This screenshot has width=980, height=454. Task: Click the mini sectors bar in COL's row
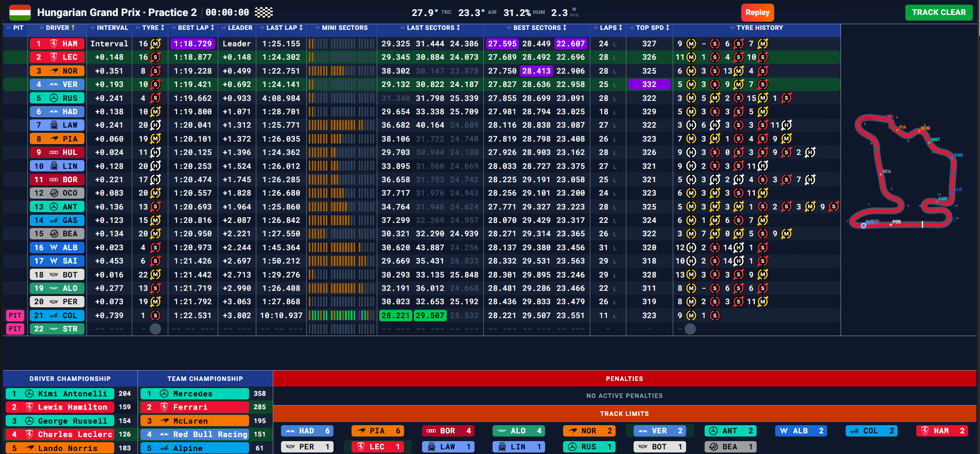click(341, 316)
